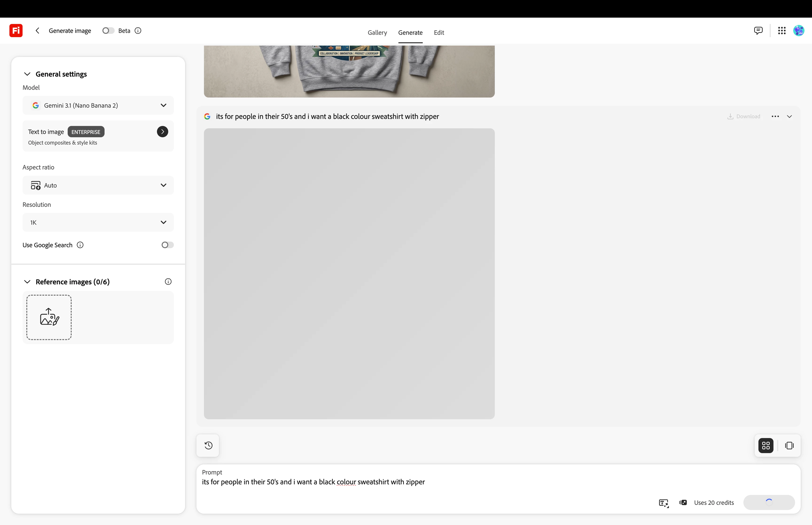Click the Reference images info icon

tap(168, 282)
